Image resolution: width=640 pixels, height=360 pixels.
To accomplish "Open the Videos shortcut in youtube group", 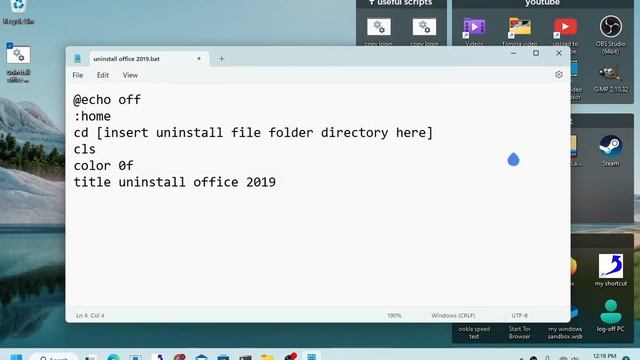I will (x=474, y=31).
